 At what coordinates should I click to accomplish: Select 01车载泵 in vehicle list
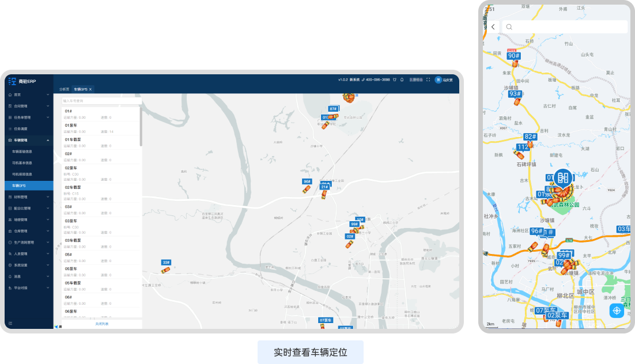pos(101,142)
